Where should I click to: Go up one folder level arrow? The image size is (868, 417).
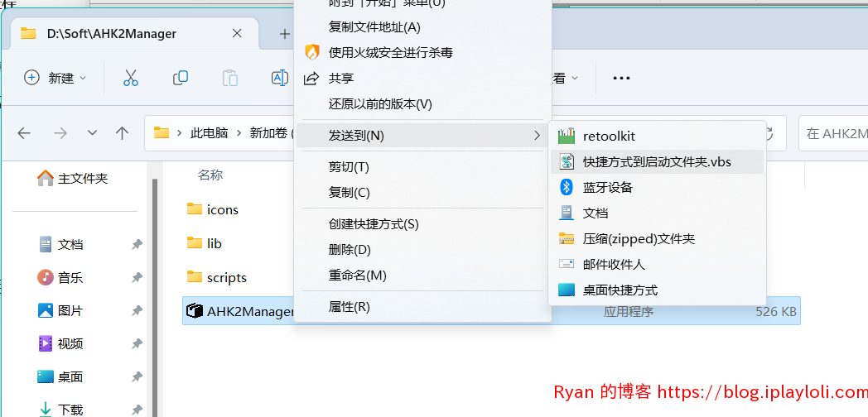[122, 132]
